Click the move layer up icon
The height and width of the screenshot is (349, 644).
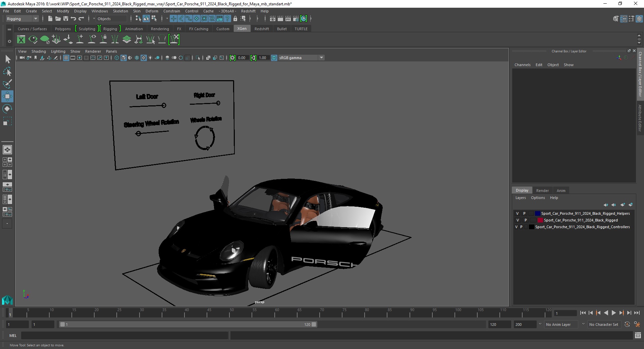(x=606, y=205)
